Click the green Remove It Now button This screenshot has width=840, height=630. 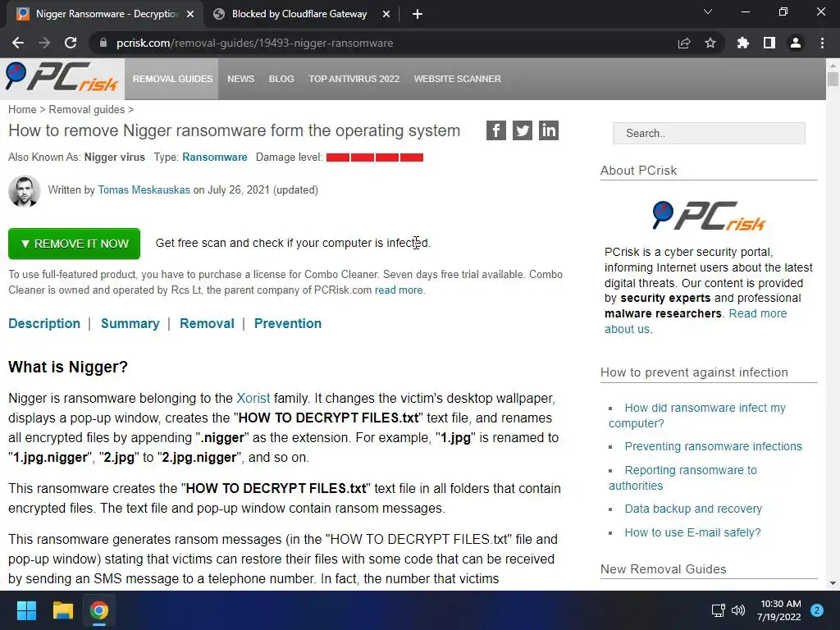pyautogui.click(x=74, y=244)
